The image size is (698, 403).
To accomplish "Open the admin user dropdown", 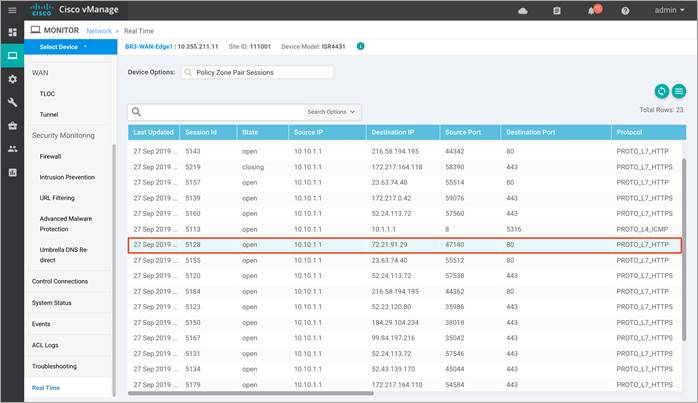I will tap(669, 10).
